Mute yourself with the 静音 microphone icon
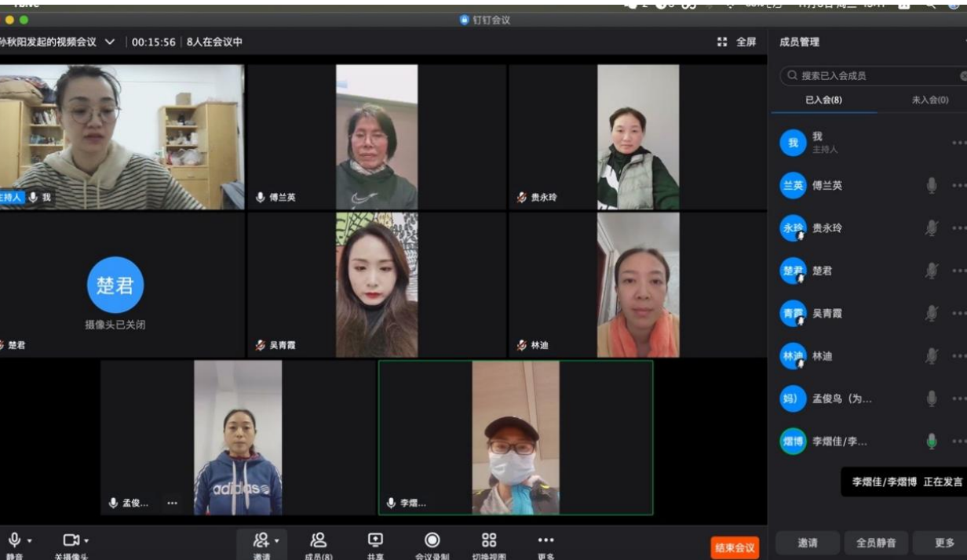 pyautogui.click(x=14, y=540)
